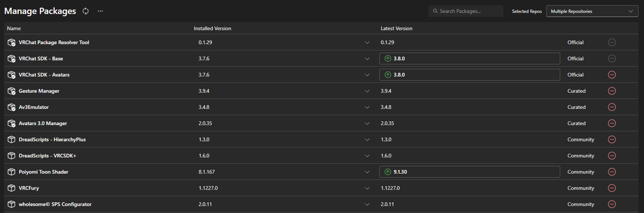
Task: Open the Selected Repos dropdown
Action: coord(592,11)
